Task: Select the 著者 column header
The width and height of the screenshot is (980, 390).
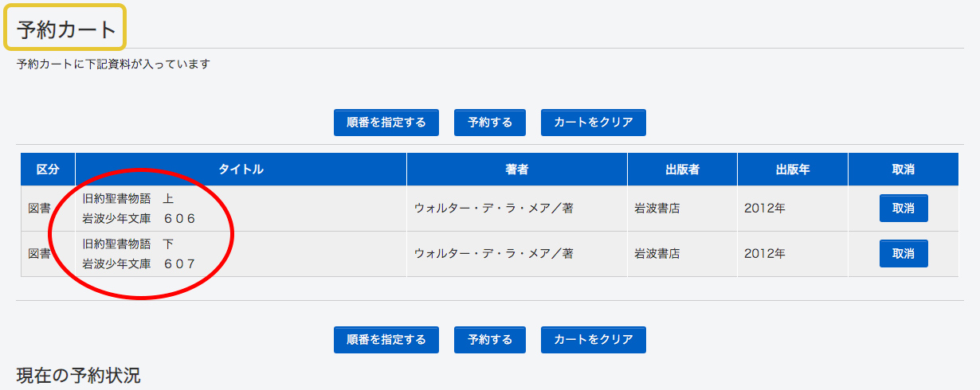Action: [517, 170]
